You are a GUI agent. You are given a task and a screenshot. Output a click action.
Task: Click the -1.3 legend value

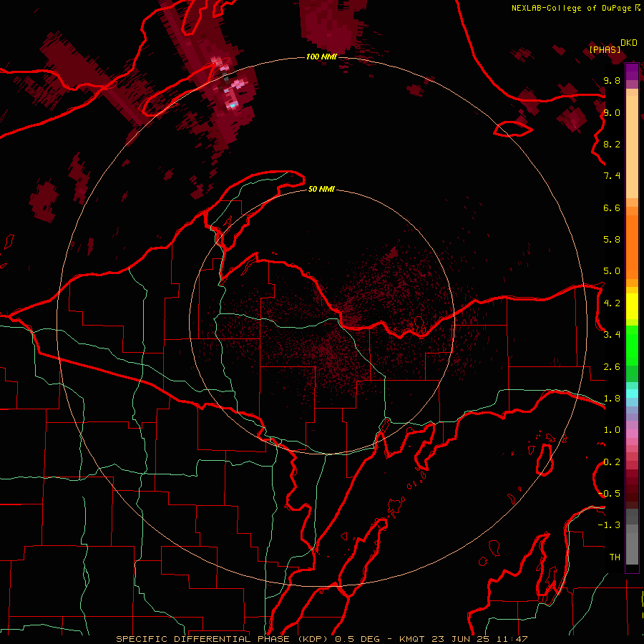[x=610, y=525]
